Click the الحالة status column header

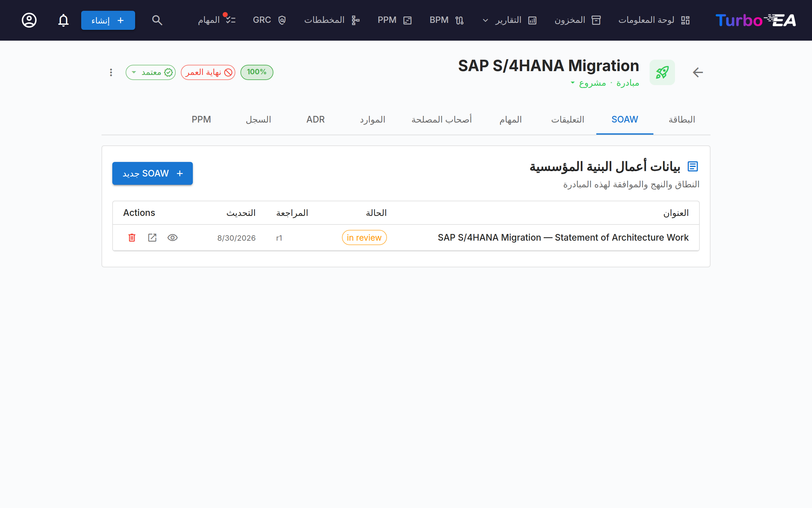(x=376, y=213)
